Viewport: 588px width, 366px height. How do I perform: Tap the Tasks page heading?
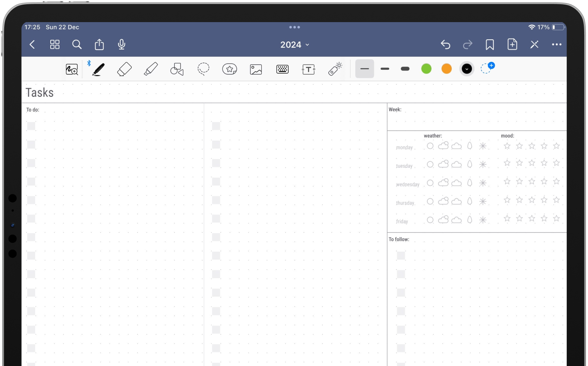coord(40,93)
